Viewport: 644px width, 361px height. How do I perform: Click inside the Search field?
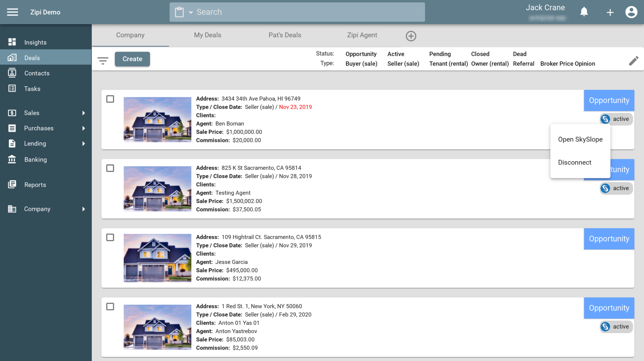(292, 12)
